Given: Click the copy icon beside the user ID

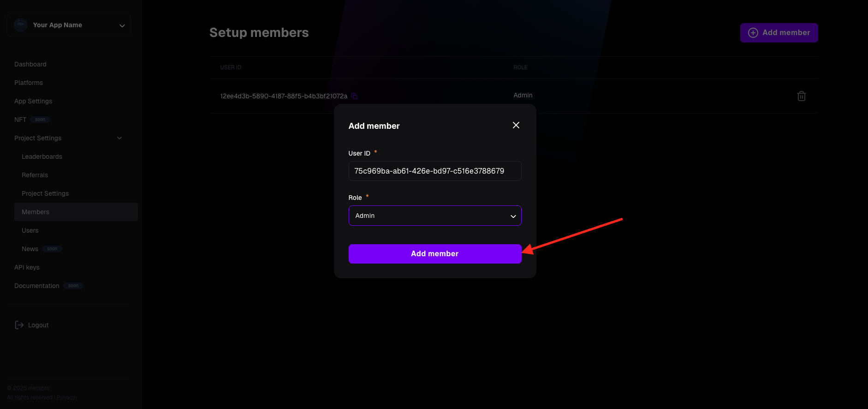Looking at the screenshot, I should [x=354, y=96].
